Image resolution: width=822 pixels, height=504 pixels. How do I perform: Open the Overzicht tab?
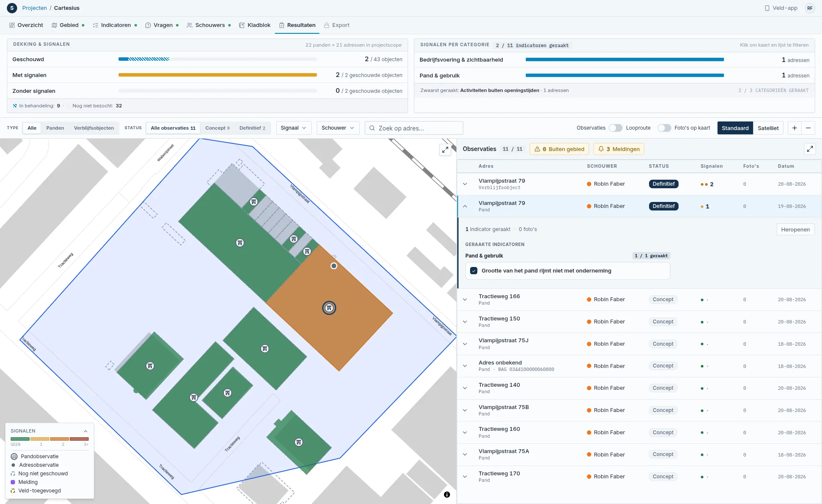click(26, 25)
